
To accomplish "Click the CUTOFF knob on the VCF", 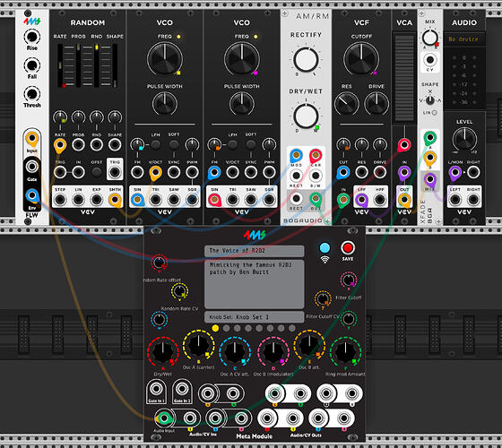I will coord(361,59).
